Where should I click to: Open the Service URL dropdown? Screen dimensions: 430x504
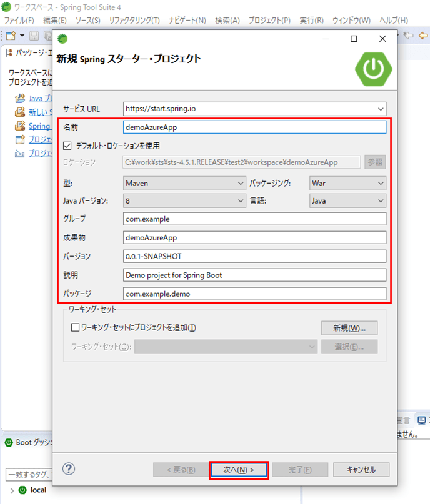(x=381, y=109)
